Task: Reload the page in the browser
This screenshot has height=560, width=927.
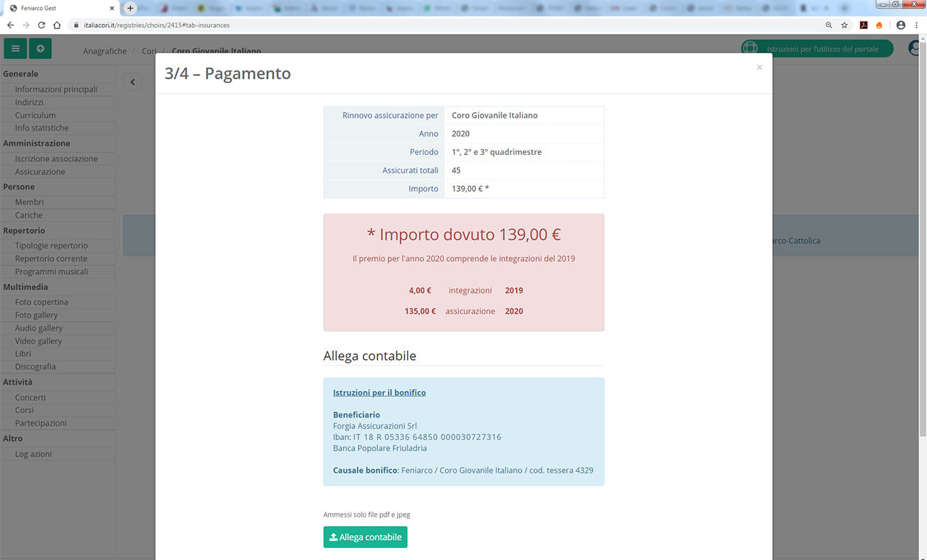Action: pyautogui.click(x=41, y=25)
